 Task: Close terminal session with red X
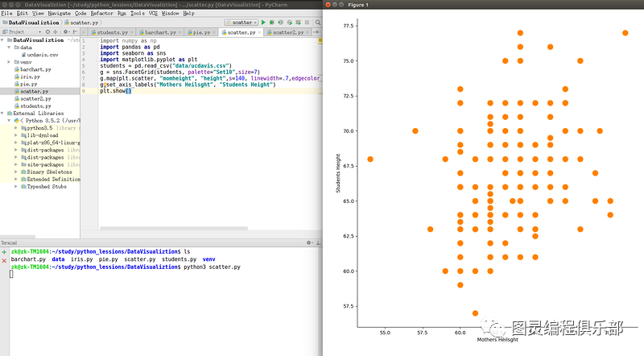pos(4,261)
